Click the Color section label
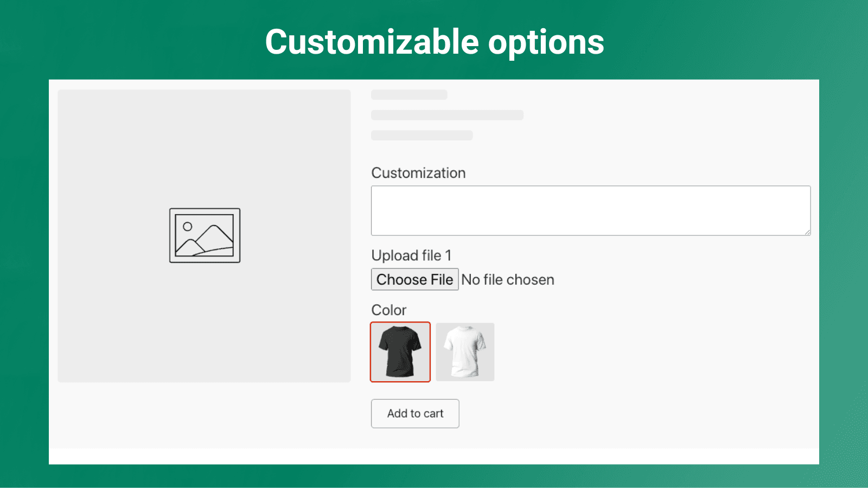The image size is (868, 488). click(x=388, y=310)
